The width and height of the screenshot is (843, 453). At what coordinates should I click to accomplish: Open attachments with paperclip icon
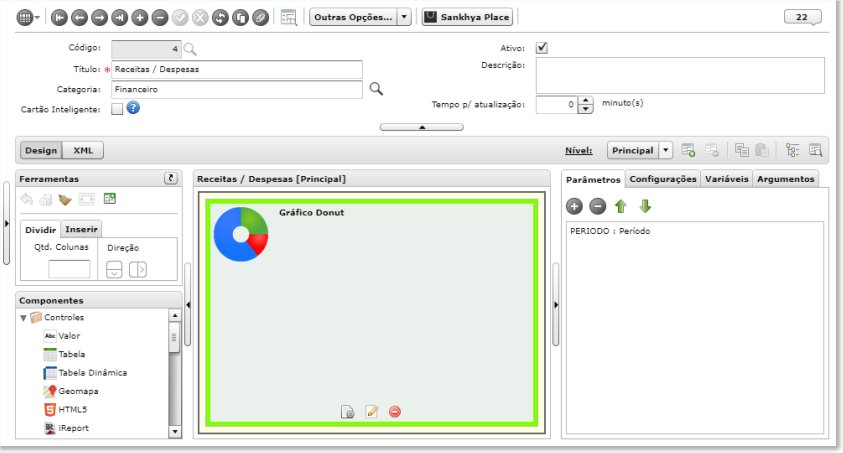260,18
